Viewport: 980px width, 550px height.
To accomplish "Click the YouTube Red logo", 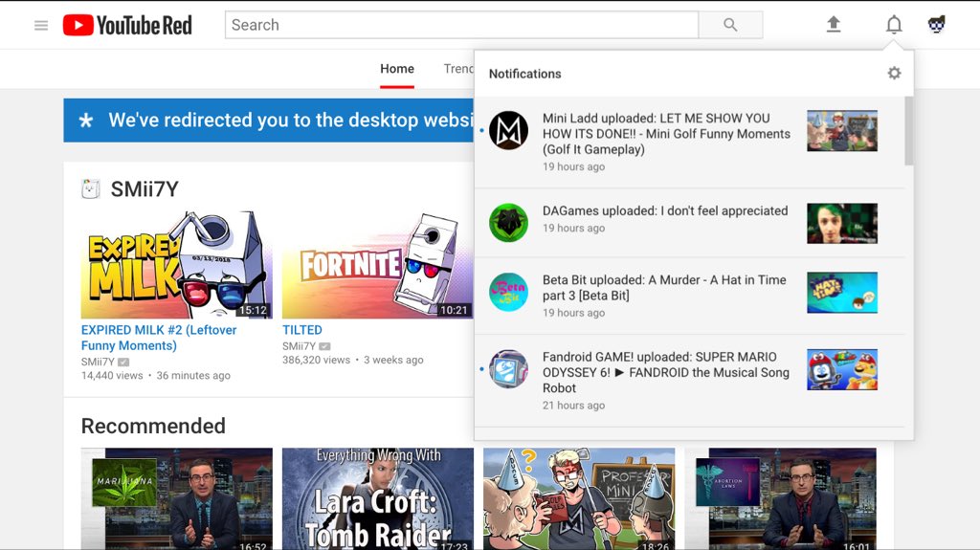I will 127,25.
